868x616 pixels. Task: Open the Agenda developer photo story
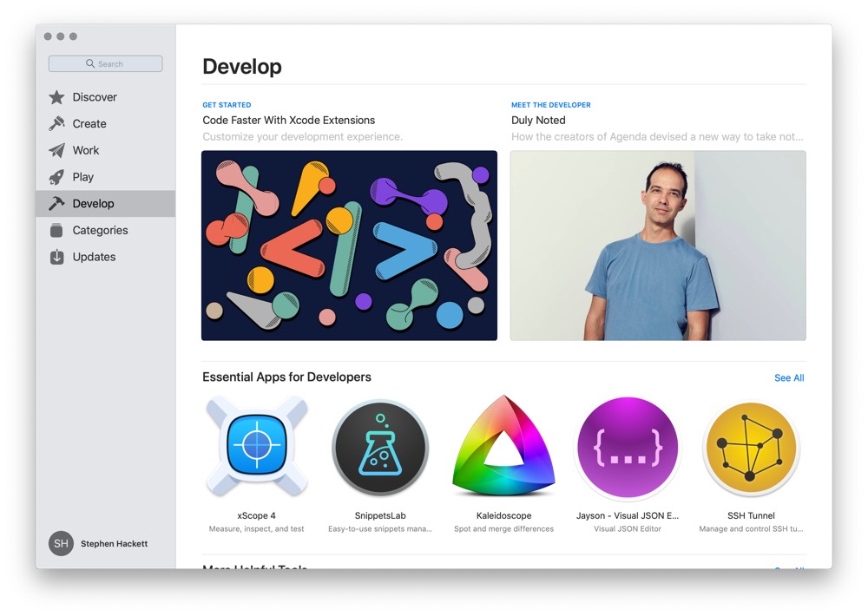pyautogui.click(x=657, y=245)
